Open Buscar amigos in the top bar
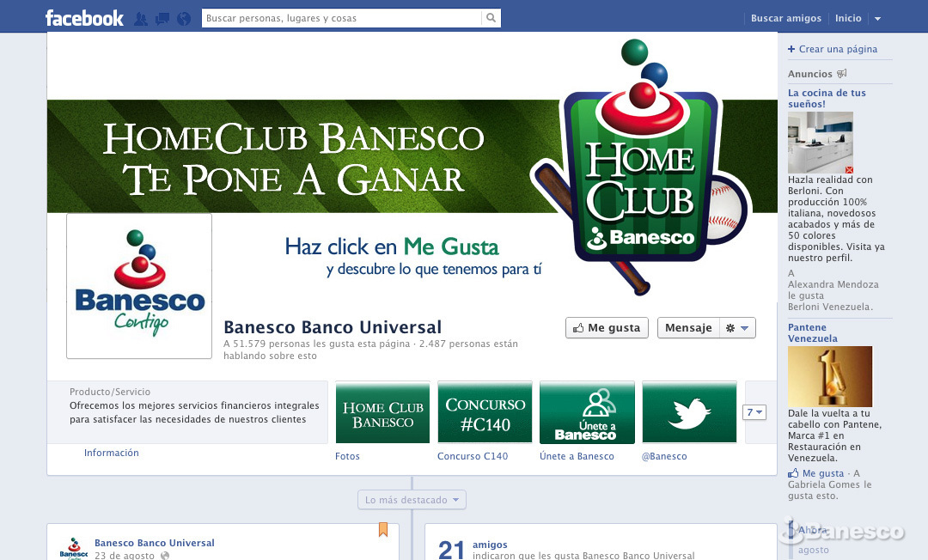Viewport: 928px width, 560px height. click(x=785, y=18)
